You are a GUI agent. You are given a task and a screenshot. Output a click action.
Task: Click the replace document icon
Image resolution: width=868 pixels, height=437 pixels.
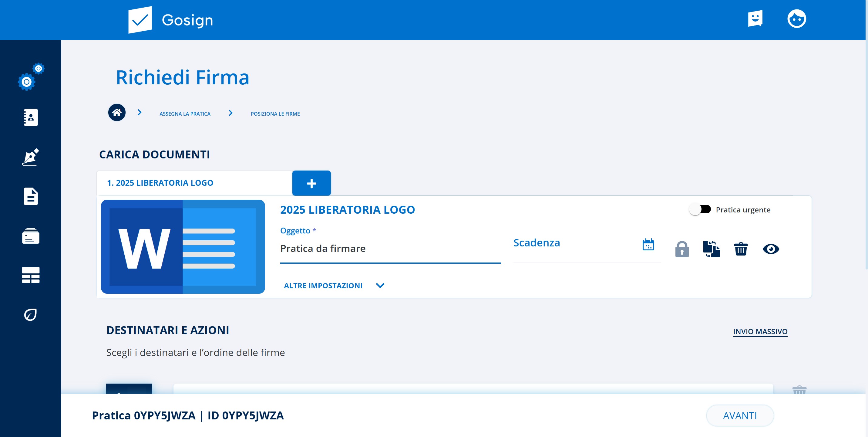point(711,249)
